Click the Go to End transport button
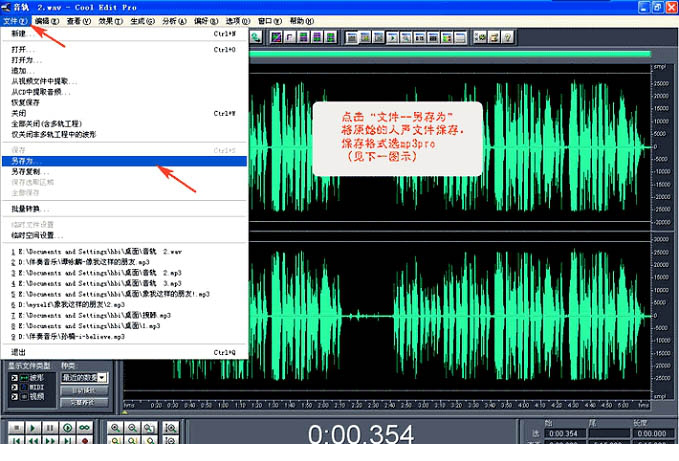Screen dimensions: 679x461 point(68,440)
